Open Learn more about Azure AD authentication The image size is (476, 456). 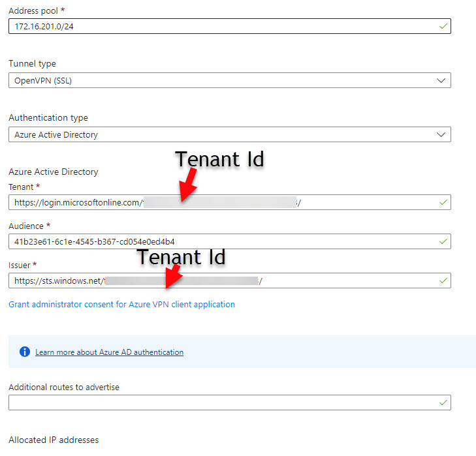tap(109, 352)
